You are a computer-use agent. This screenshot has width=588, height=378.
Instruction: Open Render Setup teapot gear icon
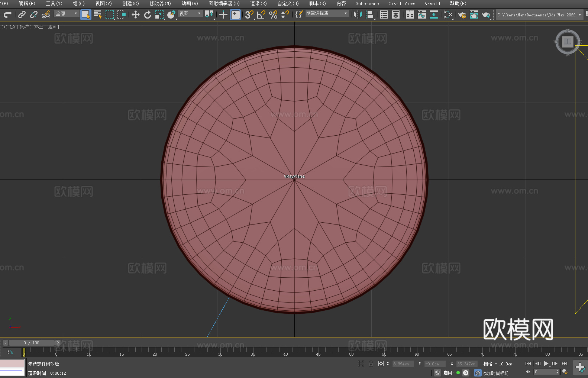[462, 14]
